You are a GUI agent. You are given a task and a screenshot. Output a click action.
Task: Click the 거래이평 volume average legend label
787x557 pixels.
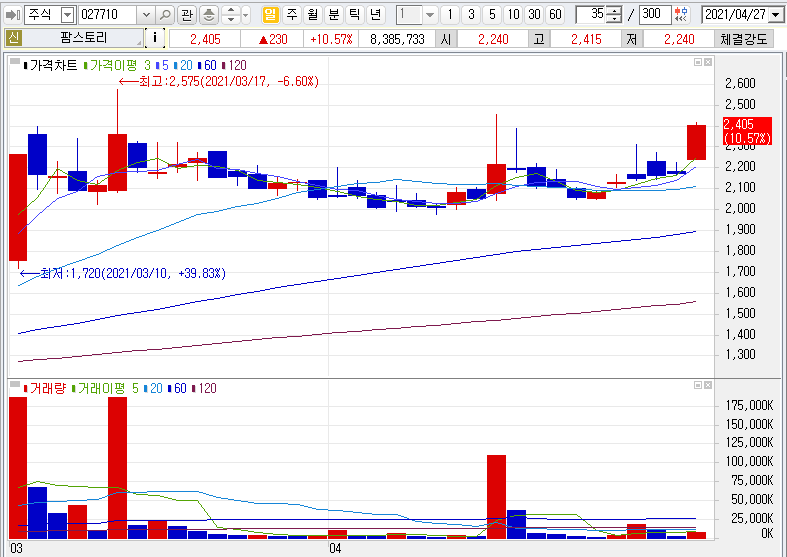point(101,388)
